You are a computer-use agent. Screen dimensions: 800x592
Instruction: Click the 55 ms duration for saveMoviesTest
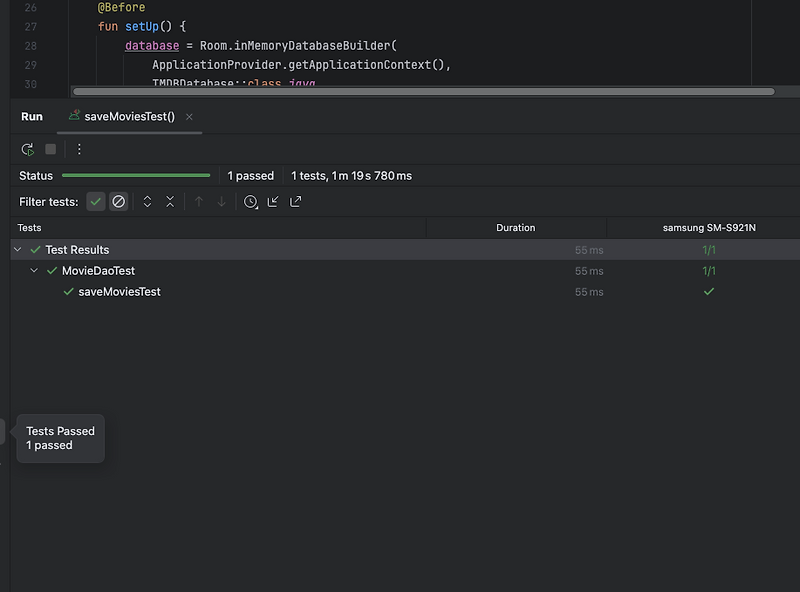coord(589,292)
